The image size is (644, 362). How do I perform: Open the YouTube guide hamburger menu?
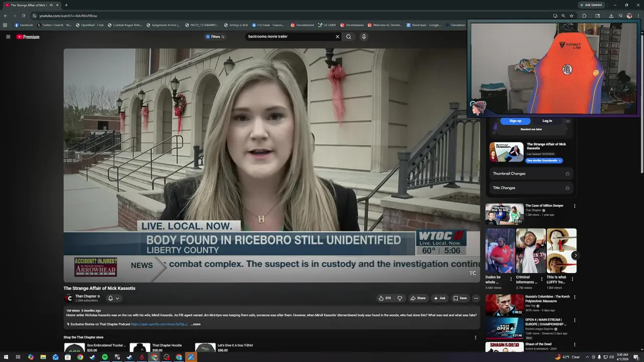pyautogui.click(x=8, y=37)
